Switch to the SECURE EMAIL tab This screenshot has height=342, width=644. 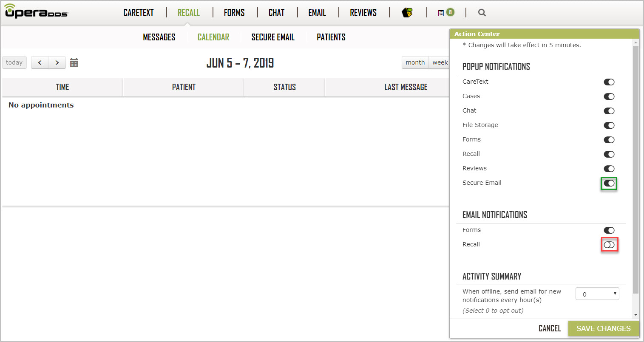click(273, 37)
